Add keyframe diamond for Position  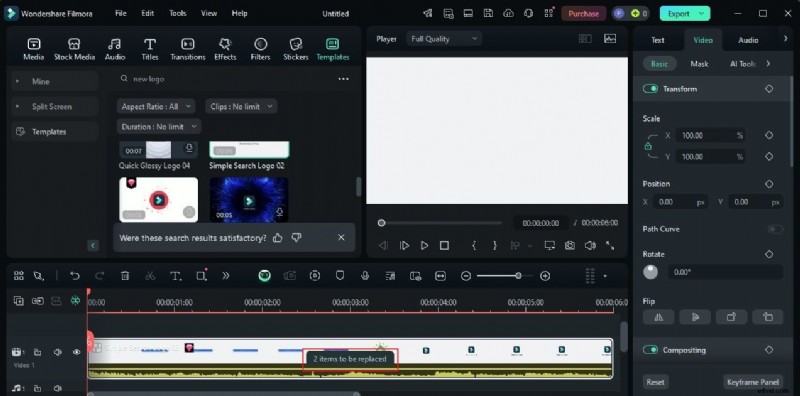coord(769,184)
